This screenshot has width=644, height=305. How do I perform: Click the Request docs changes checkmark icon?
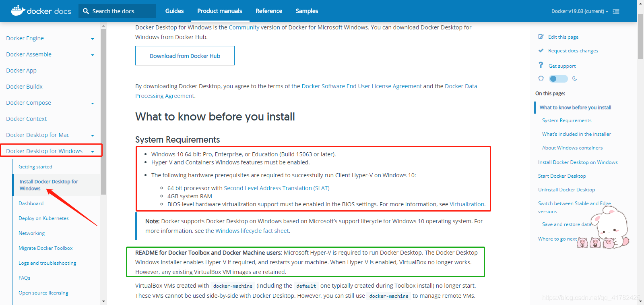(x=541, y=50)
